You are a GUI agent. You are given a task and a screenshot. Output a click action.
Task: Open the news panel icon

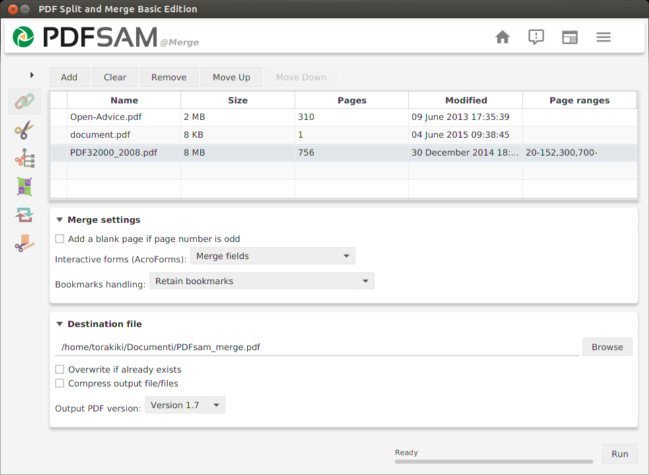click(x=570, y=38)
